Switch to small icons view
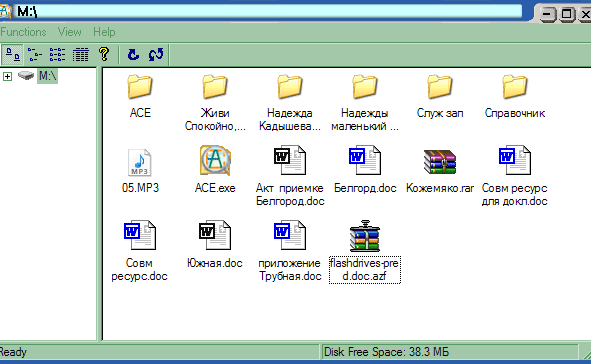The height and width of the screenshot is (364, 591). [35, 55]
